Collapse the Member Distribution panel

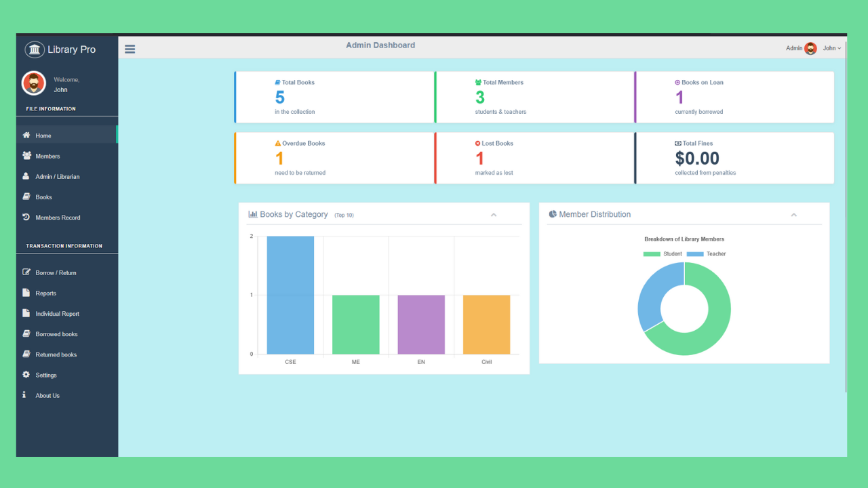click(x=793, y=214)
